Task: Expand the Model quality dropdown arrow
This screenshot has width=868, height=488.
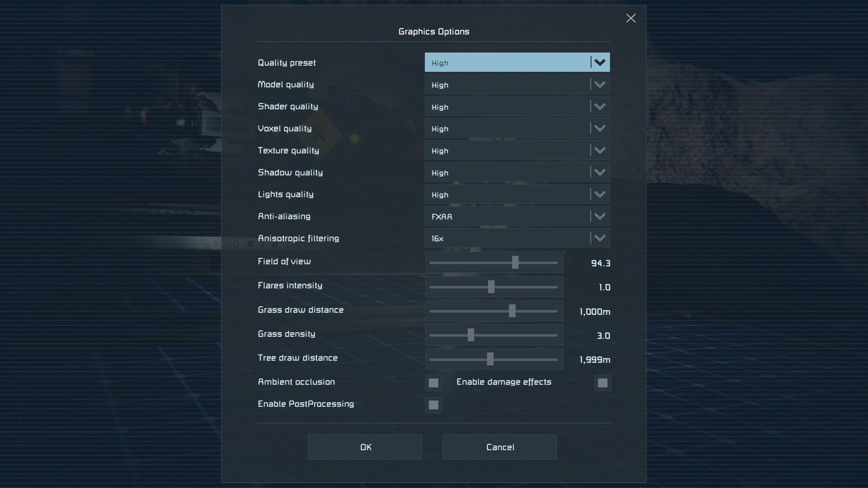Action: 599,84
